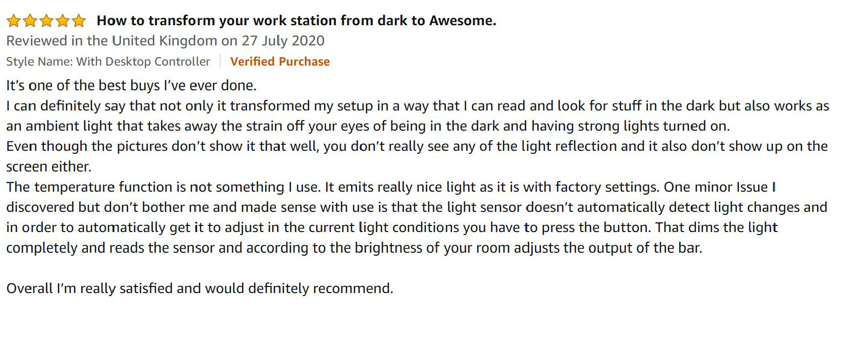Screen dimensions: 868x345
Task: Click the text "screen either."
Action: tap(48, 166)
